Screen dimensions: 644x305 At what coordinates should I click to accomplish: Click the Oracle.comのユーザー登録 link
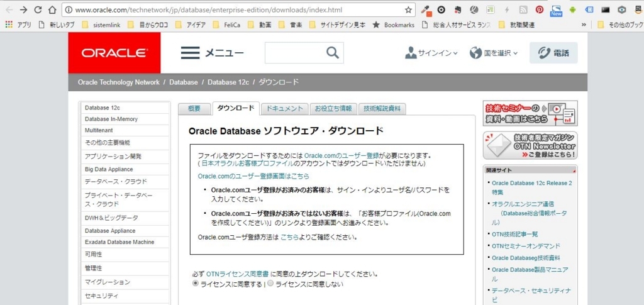[341, 155]
